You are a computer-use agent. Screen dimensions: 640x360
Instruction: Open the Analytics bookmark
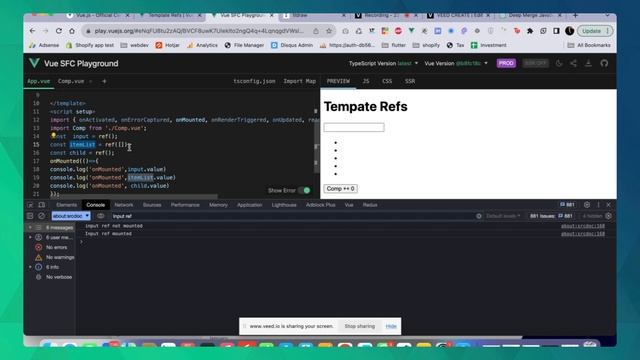point(202,45)
